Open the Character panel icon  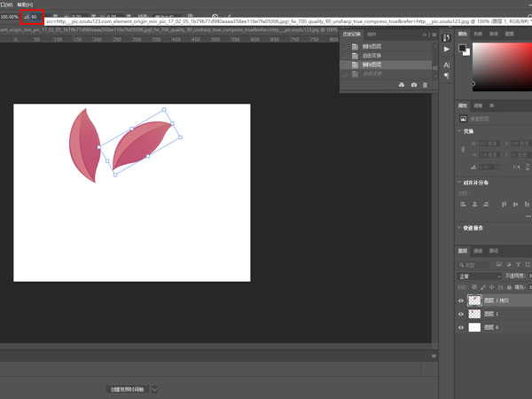click(447, 65)
